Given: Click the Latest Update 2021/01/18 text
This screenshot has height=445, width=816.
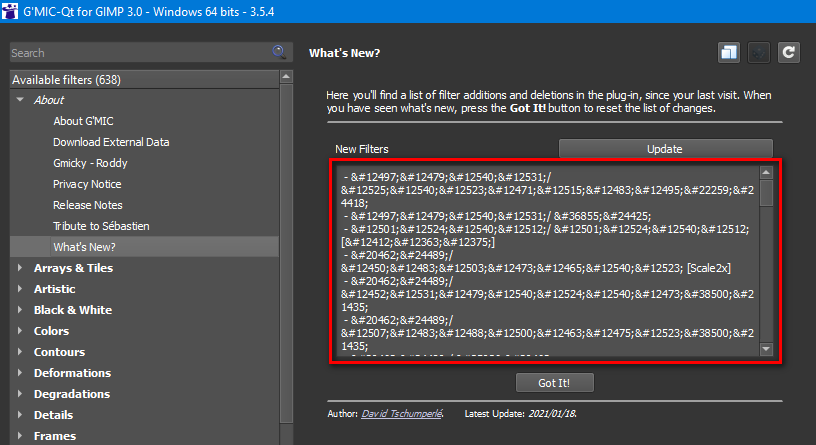Looking at the screenshot, I should click(x=520, y=414).
